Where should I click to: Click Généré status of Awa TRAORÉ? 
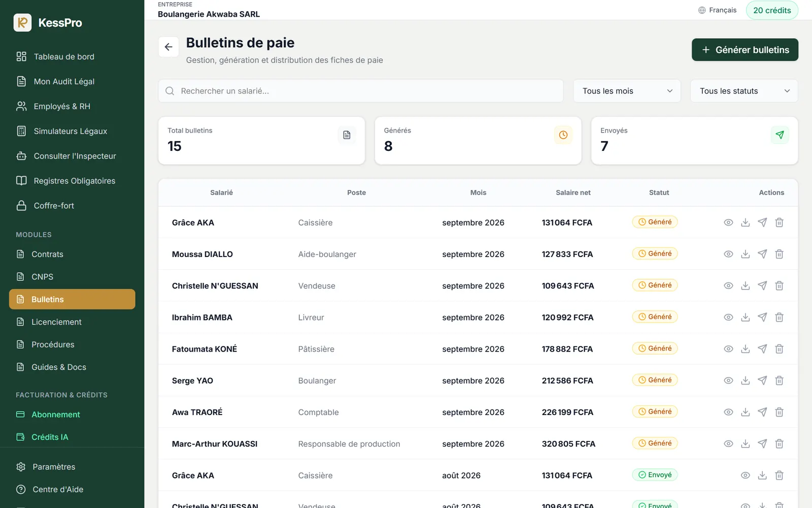click(655, 411)
